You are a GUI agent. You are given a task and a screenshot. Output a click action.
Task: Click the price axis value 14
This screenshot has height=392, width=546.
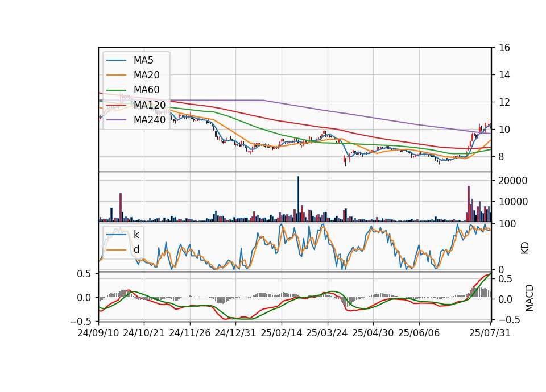(x=504, y=75)
